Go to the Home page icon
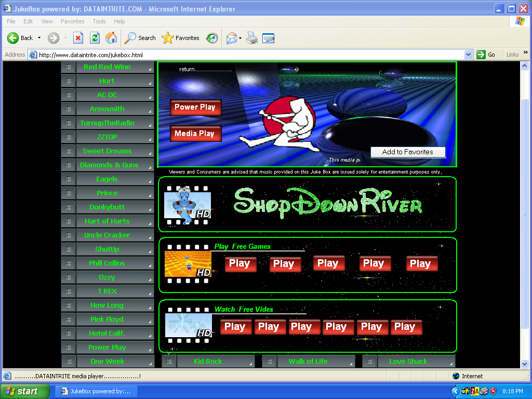The height and width of the screenshot is (399, 532). [x=111, y=38]
